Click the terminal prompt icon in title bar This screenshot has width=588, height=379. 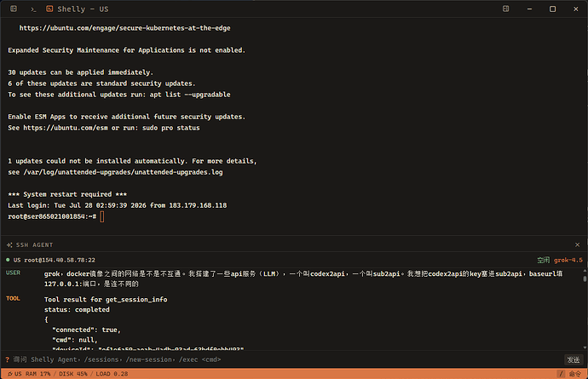pos(33,9)
